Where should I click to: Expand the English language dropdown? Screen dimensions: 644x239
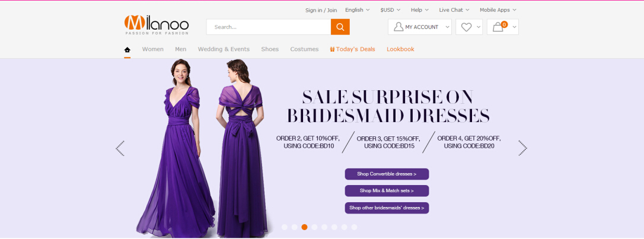(357, 9)
